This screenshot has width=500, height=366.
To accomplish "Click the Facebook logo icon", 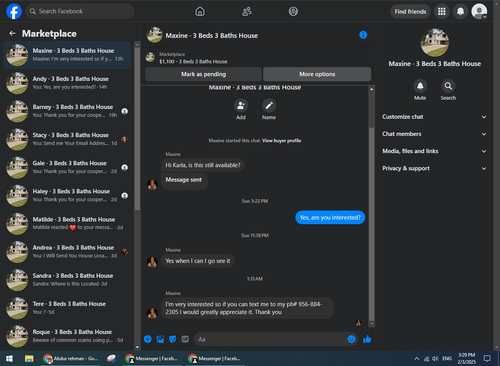I will coord(14,11).
